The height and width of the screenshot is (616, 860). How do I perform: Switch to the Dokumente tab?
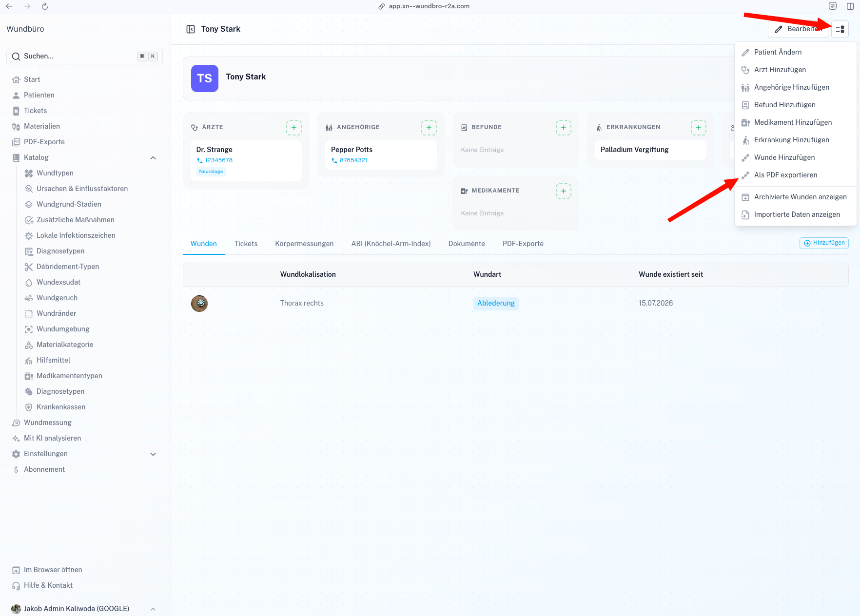tap(467, 244)
